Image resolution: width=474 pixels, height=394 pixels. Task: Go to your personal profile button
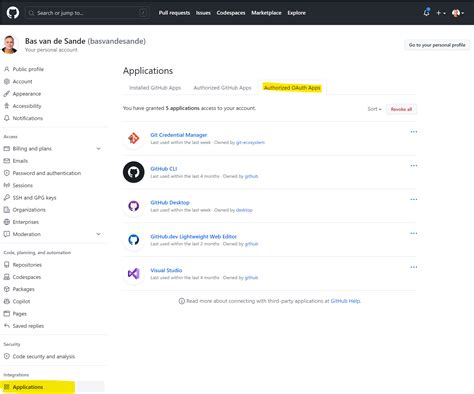pos(437,45)
